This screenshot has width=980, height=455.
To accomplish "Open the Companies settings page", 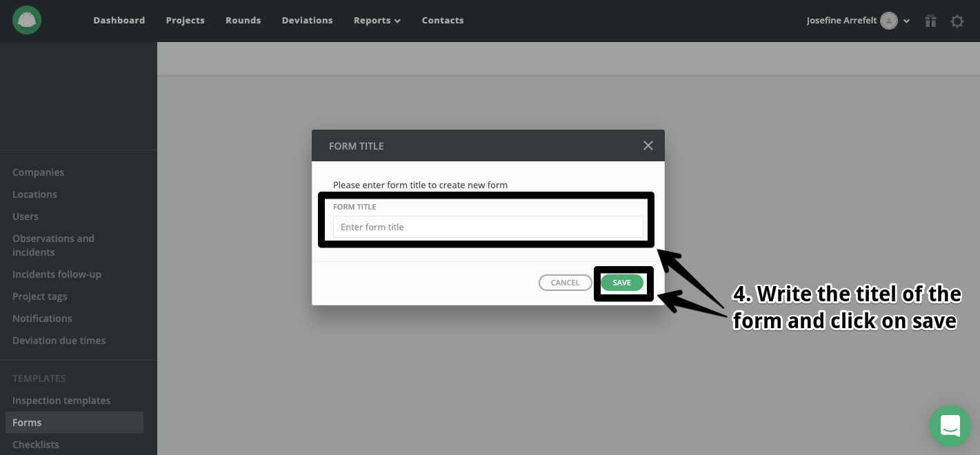I will coord(38,172).
